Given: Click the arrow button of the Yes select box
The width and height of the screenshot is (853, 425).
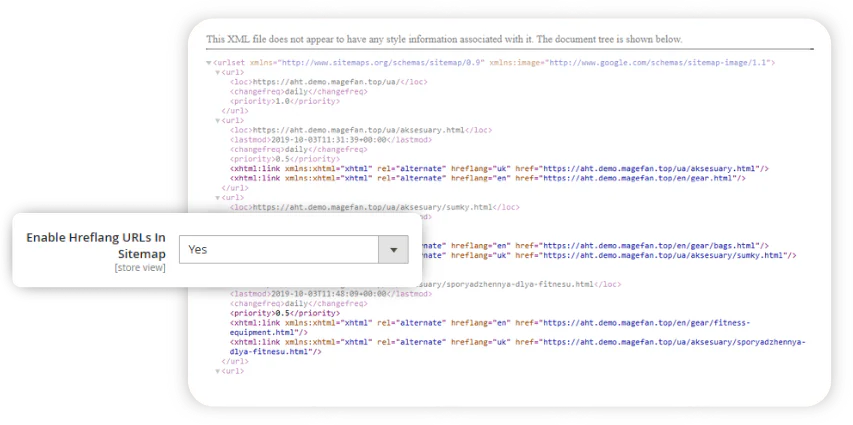Looking at the screenshot, I should pyautogui.click(x=393, y=250).
